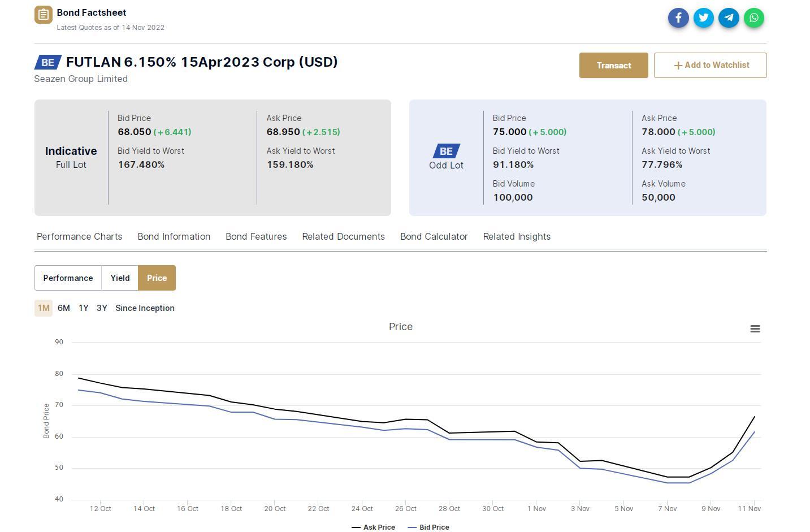Image resolution: width=810 pixels, height=532 pixels.
Task: Share via the Twitter icon
Action: [704, 18]
